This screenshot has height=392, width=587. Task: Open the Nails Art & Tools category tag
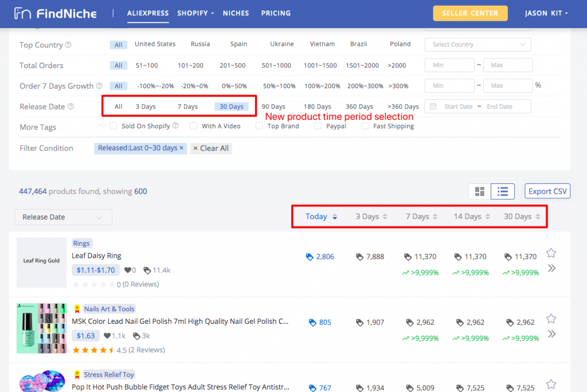pos(109,309)
